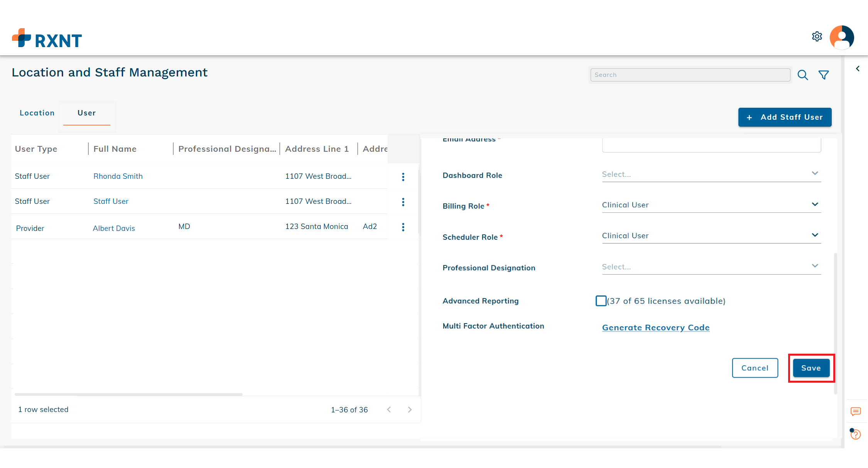Expand the Professional Designation dropdown
Image resolution: width=868 pixels, height=468 pixels.
(x=711, y=267)
